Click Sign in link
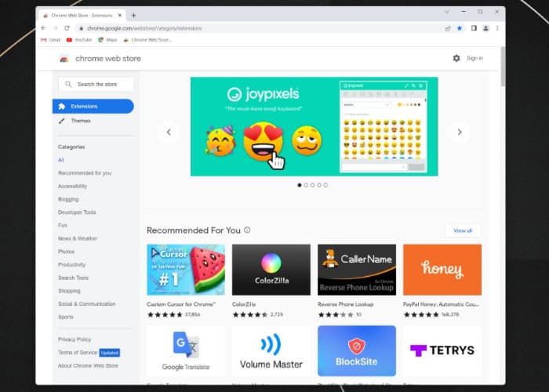Viewport: 549px width, 392px height. coord(474,58)
